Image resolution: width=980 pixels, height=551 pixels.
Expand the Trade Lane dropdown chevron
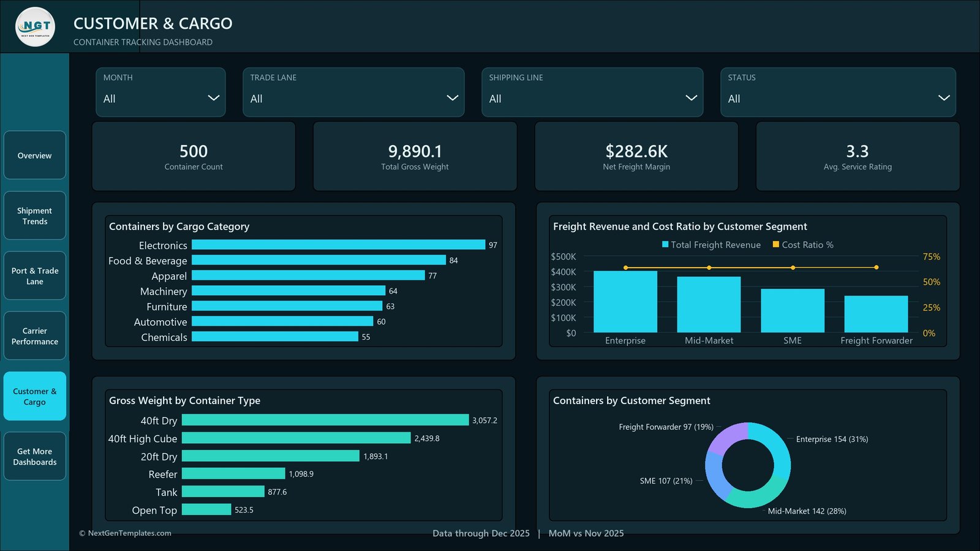(x=452, y=98)
